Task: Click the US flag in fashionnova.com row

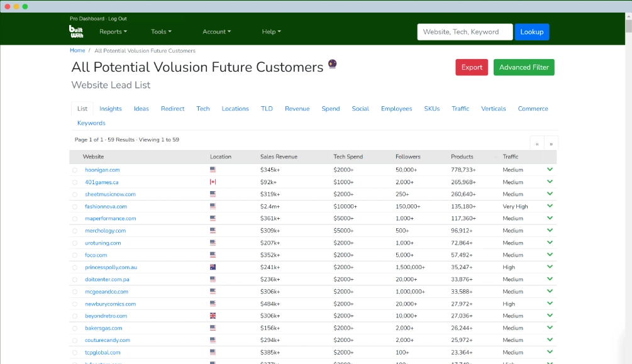Action: click(213, 206)
